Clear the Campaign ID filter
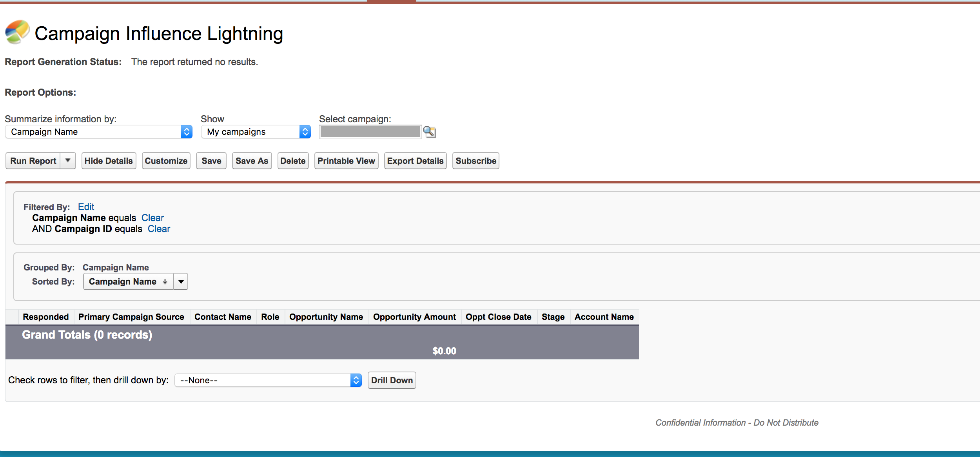Image resolution: width=980 pixels, height=457 pixels. pos(159,229)
